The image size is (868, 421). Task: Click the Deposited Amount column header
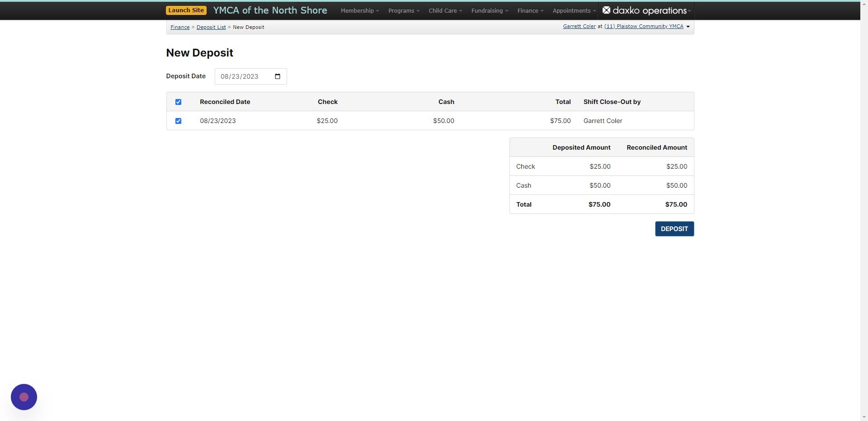pyautogui.click(x=581, y=147)
